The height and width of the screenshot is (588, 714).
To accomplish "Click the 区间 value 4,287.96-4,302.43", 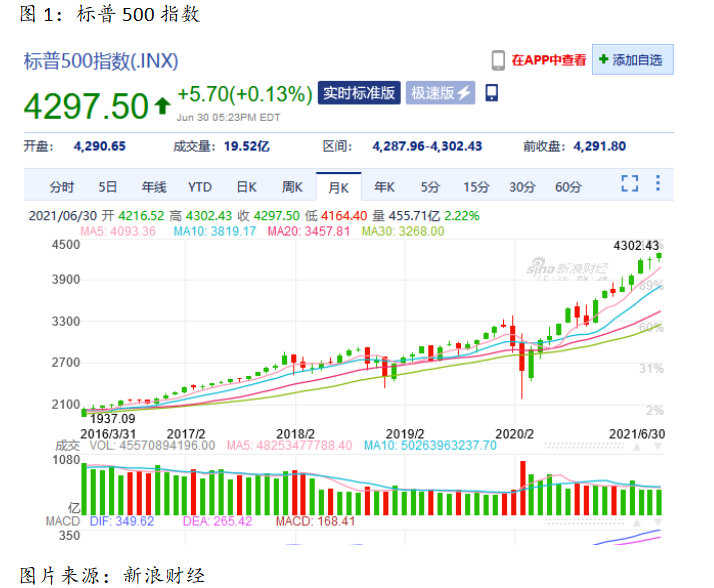I will pyautogui.click(x=427, y=146).
